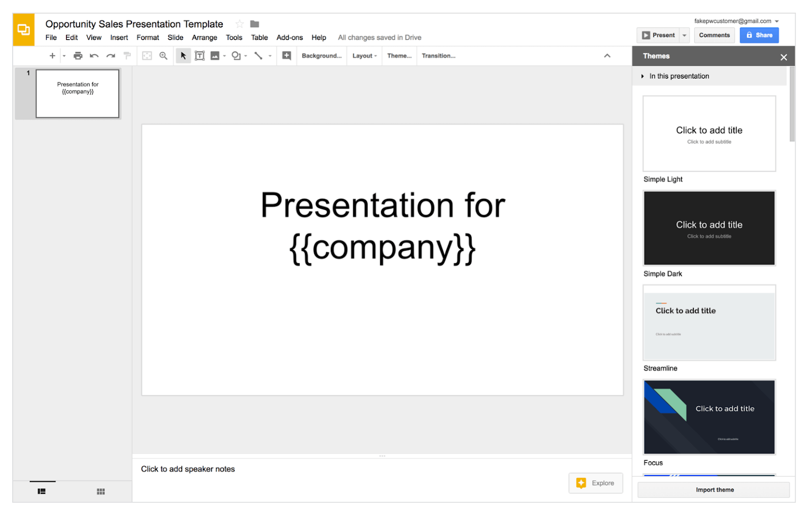Open the Table menu
This screenshot has height=514, width=812.
coord(259,38)
